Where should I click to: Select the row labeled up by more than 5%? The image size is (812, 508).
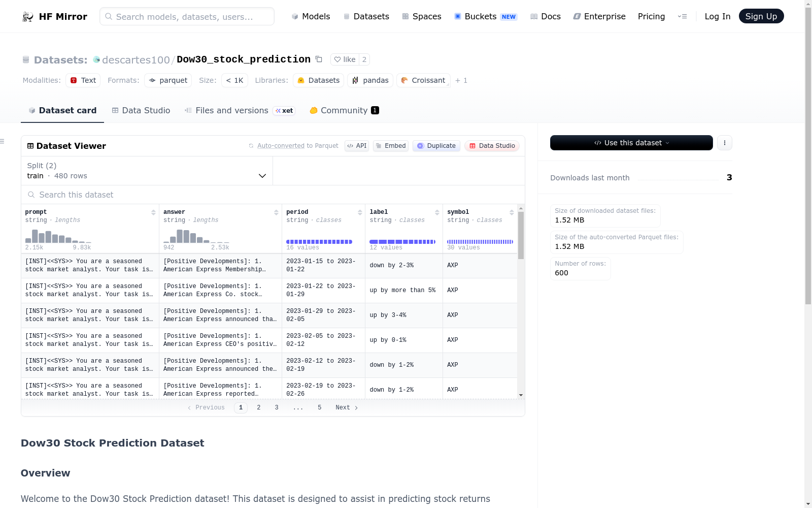(x=269, y=291)
